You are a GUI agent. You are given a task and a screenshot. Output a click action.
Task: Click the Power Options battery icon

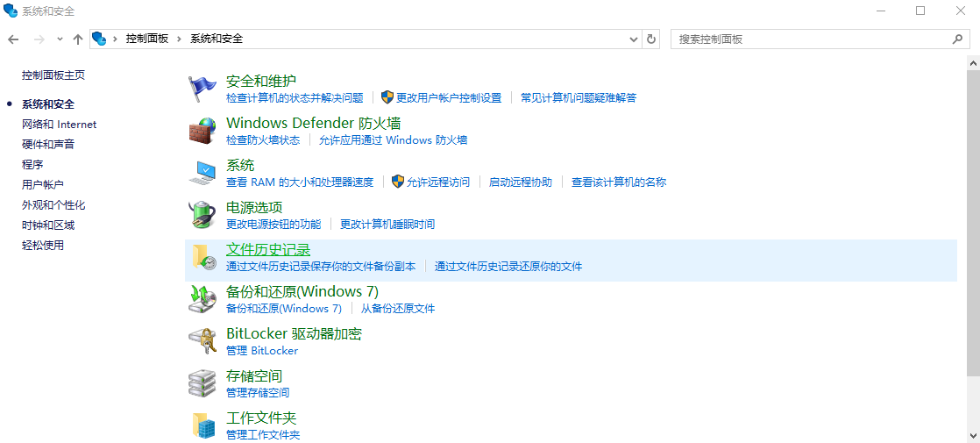202,215
